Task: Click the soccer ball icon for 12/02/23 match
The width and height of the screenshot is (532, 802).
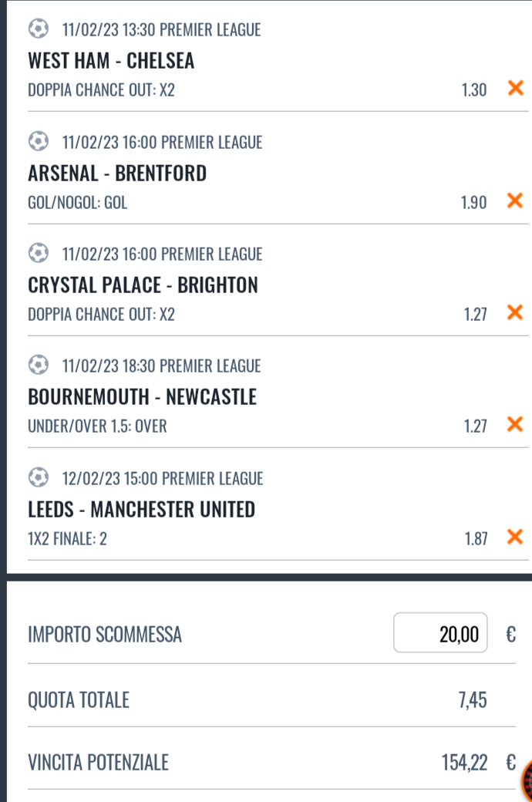Action: click(x=37, y=478)
